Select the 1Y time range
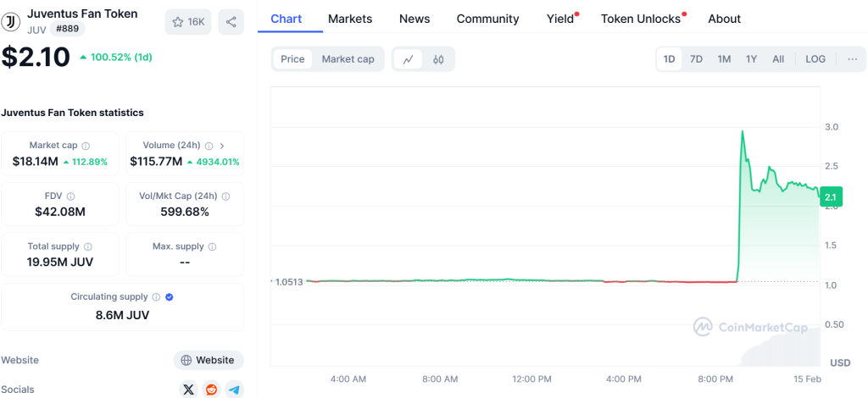Screen dimensions: 868x398 click(x=751, y=59)
